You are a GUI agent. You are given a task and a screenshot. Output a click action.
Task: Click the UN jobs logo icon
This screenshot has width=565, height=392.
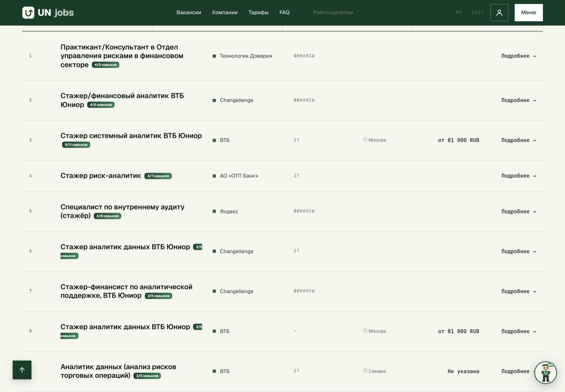[x=28, y=13]
